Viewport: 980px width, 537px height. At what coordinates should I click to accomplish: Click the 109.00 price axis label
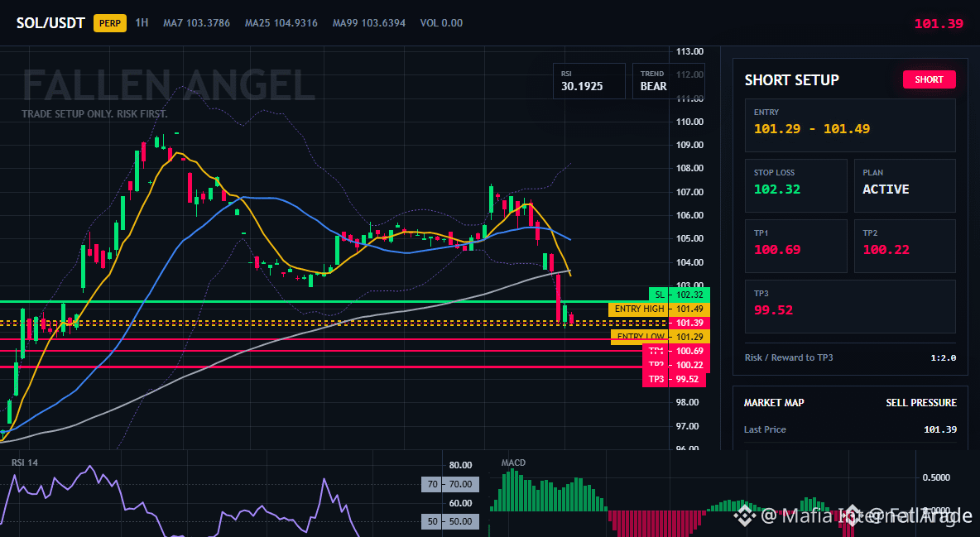689,145
